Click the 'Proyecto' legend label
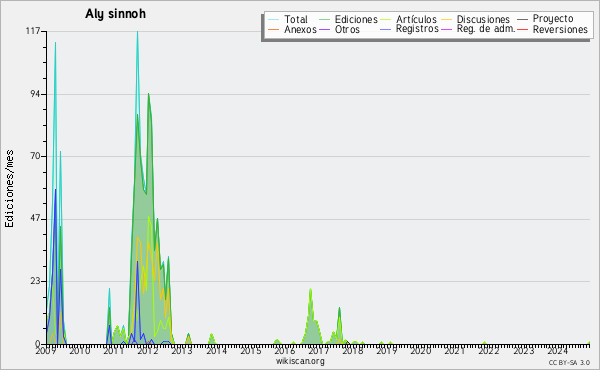 point(553,19)
